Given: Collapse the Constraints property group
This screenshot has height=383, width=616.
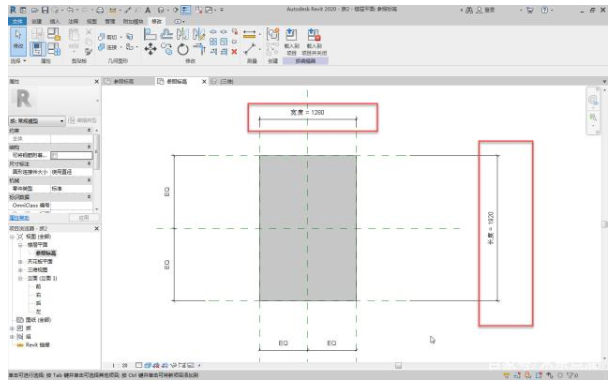Looking at the screenshot, I should click(89, 130).
